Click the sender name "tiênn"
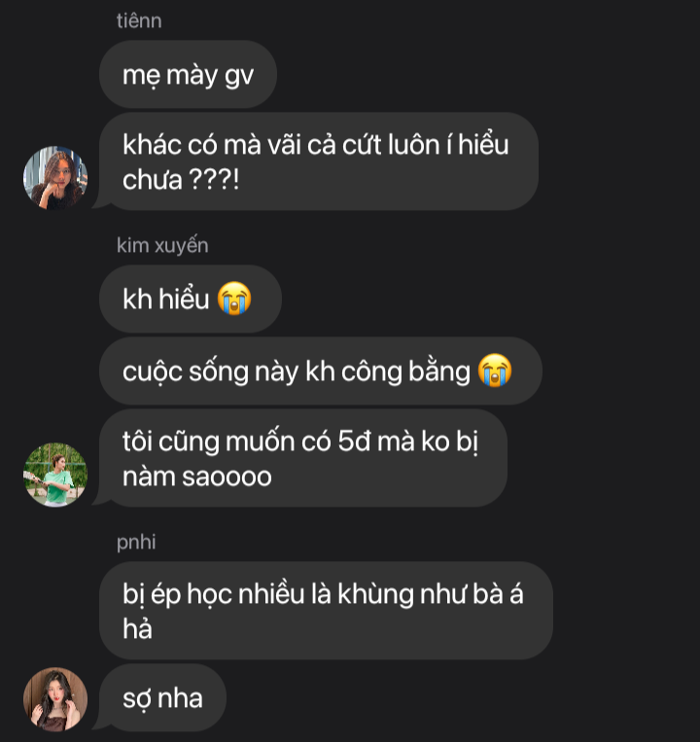 tap(139, 20)
